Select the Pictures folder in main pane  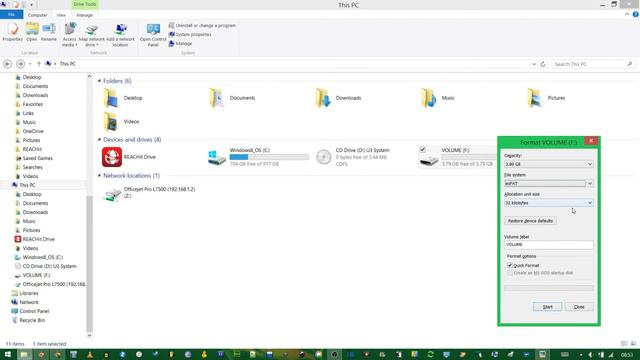[x=546, y=98]
